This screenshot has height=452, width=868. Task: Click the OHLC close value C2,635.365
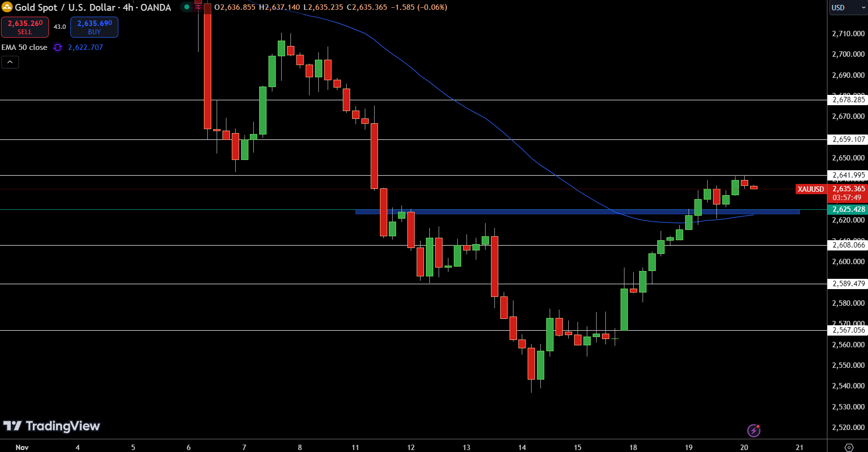(x=367, y=7)
